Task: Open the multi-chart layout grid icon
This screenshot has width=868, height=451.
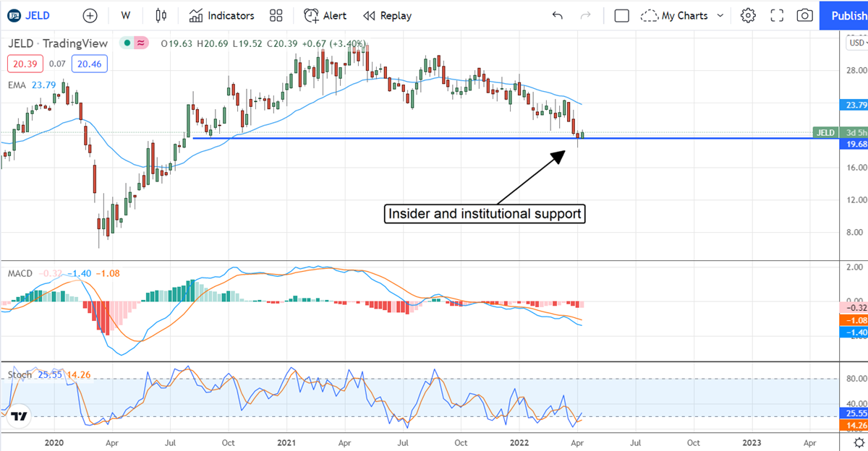Action: [x=276, y=15]
